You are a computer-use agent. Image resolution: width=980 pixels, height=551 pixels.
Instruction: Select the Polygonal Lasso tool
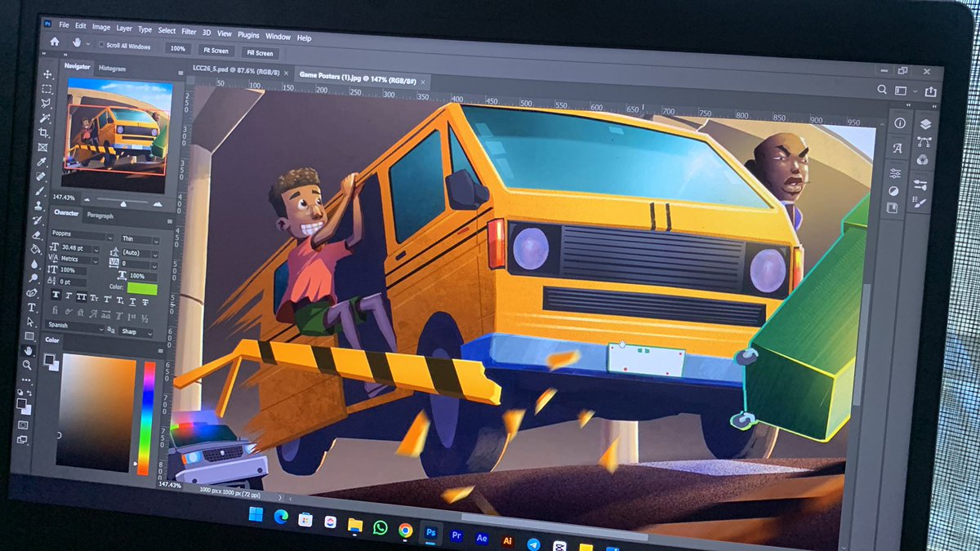(x=46, y=104)
